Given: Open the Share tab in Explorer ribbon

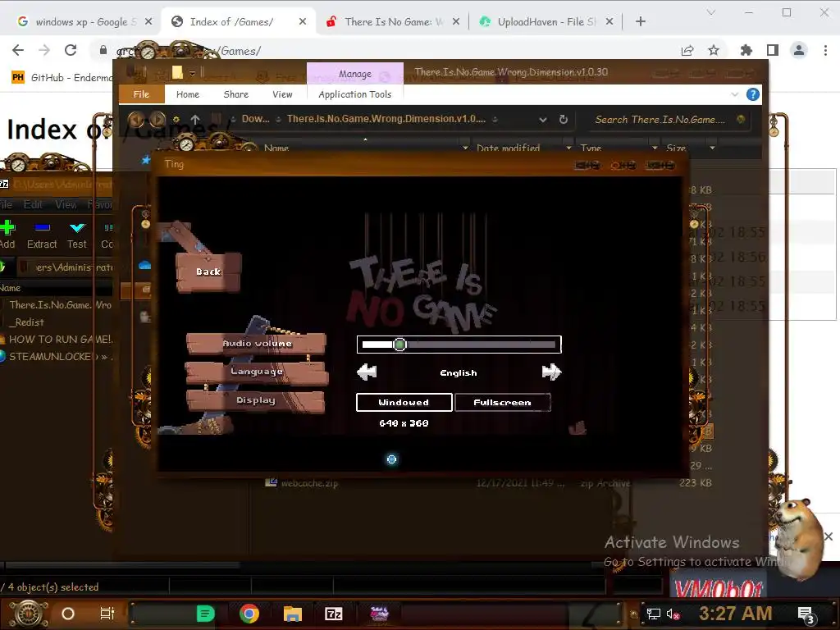Looking at the screenshot, I should pyautogui.click(x=235, y=94).
